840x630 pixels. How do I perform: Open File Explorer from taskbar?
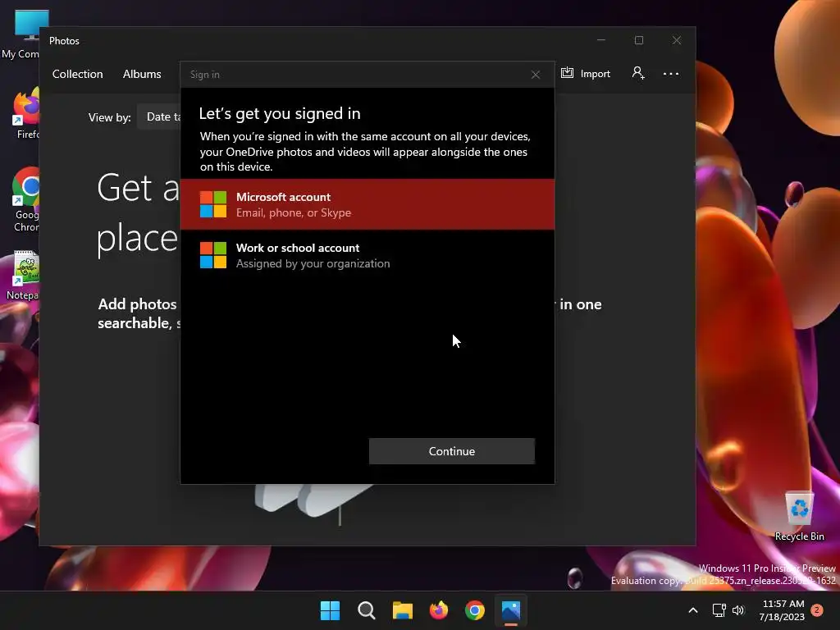[402, 610]
